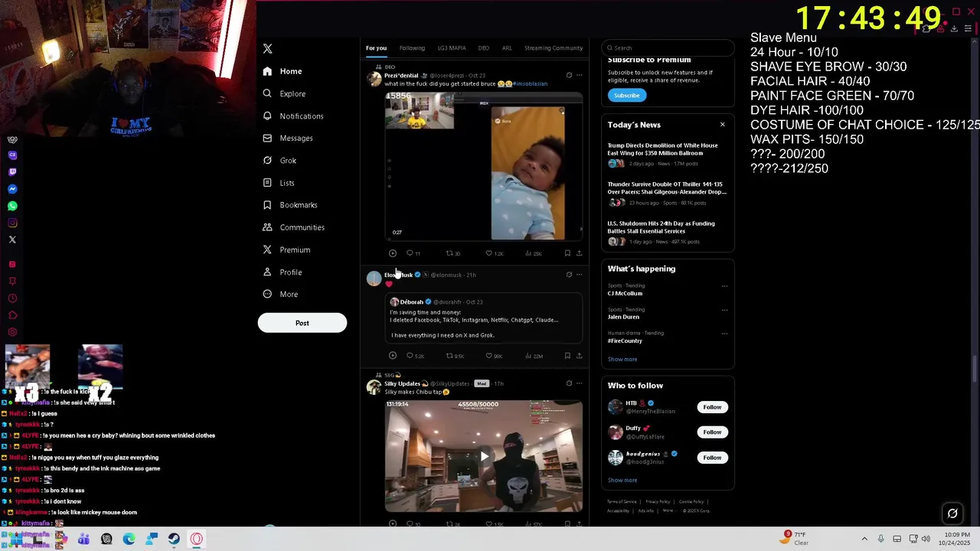Open options for CJ McCollum trend
This screenshot has height=551, width=980.
pos(724,286)
